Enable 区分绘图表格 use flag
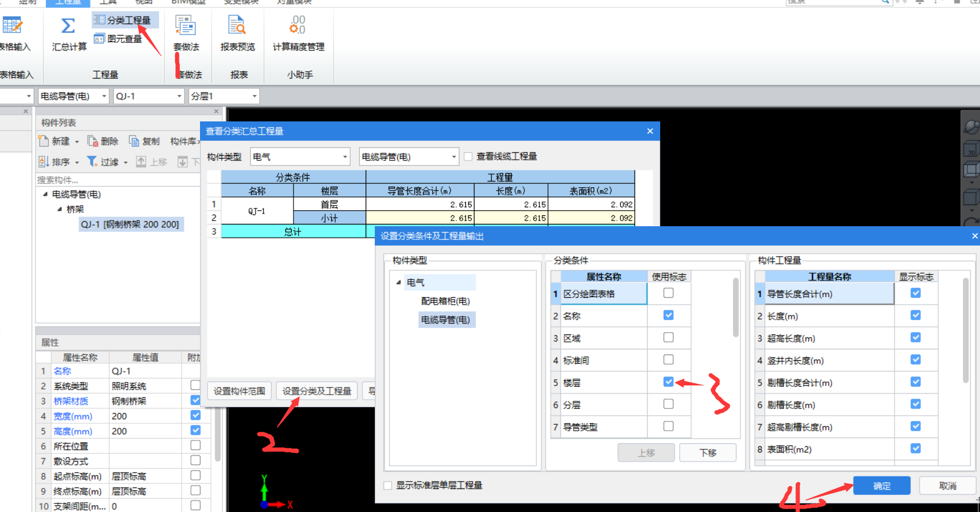 tap(668, 293)
